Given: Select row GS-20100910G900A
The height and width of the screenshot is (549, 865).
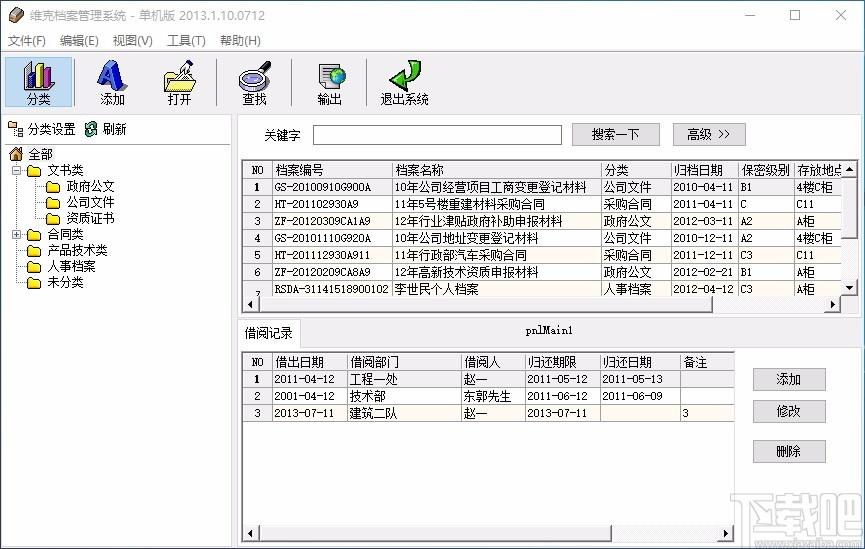Looking at the screenshot, I should [x=542, y=187].
